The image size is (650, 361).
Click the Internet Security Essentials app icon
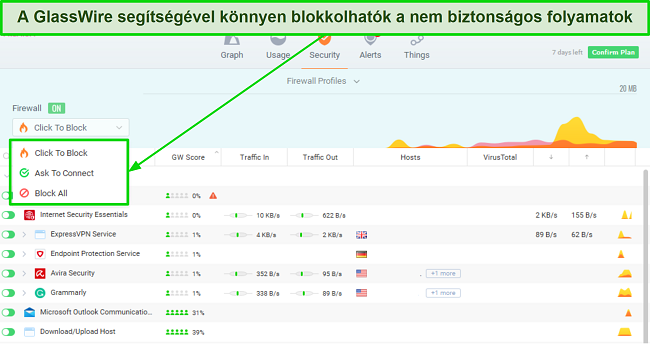tap(29, 215)
